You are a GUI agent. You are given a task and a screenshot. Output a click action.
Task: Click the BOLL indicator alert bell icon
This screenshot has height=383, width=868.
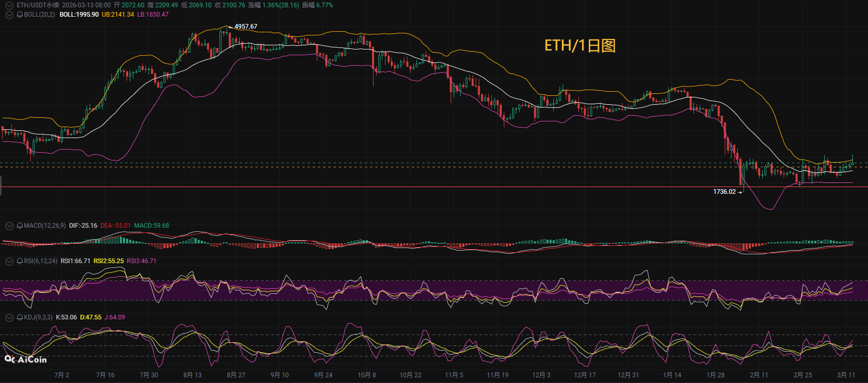coord(20,15)
